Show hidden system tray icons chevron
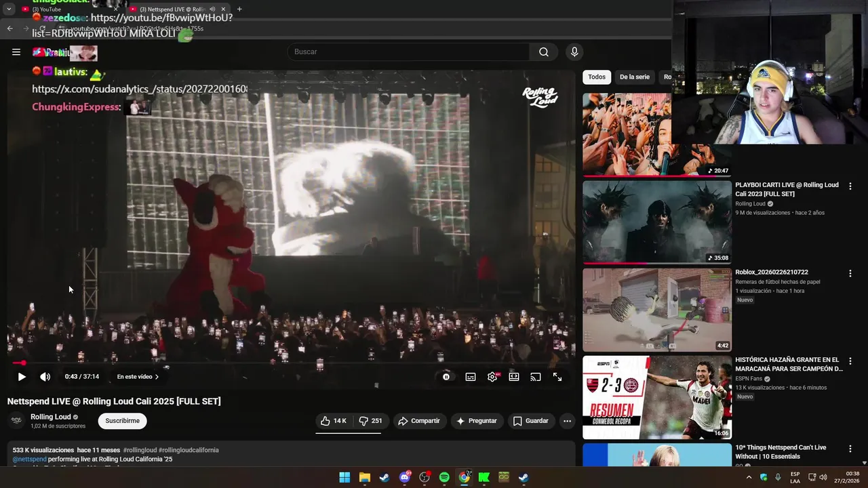Viewport: 868px width, 488px height. [749, 477]
